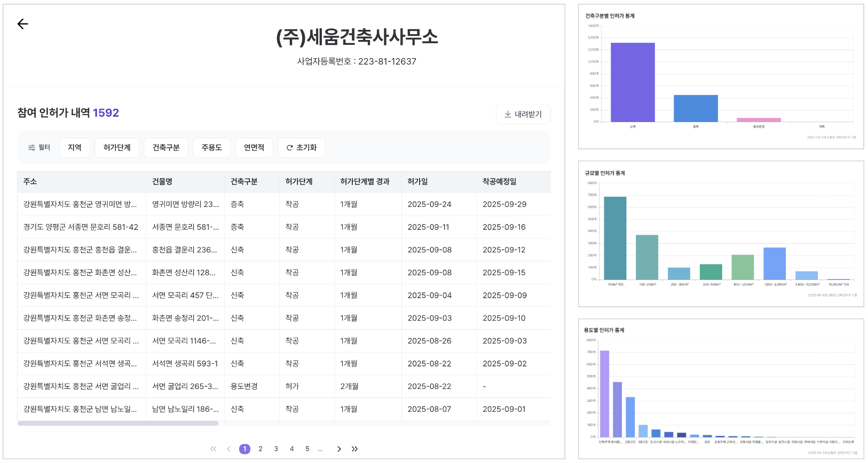Image resolution: width=868 pixels, height=463 pixels.
Task: Select the row 경기도 양평군 서종면 문호리 581-42
Action: click(x=284, y=227)
